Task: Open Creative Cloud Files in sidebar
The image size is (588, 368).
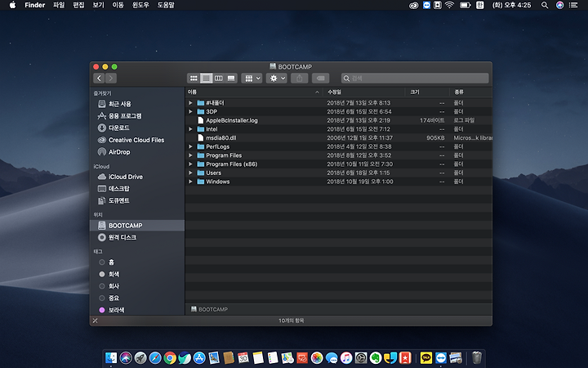Action: tap(137, 140)
